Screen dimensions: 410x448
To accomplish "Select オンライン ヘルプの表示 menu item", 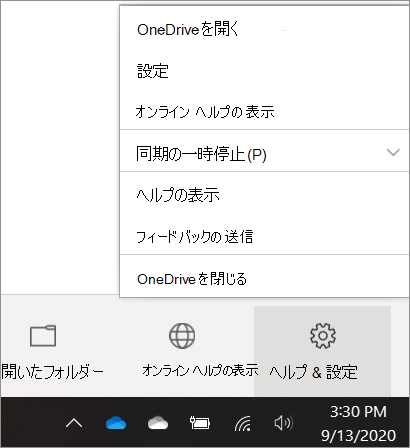I will tap(265, 111).
